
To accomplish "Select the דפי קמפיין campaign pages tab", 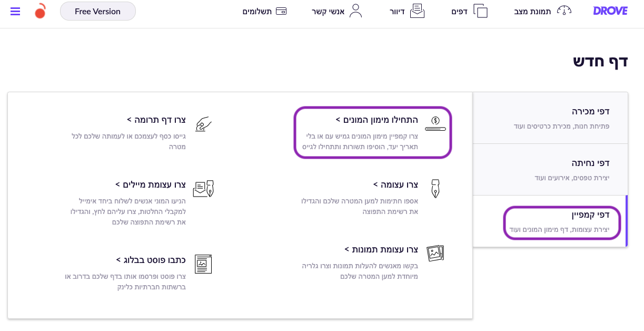I will tap(550, 221).
